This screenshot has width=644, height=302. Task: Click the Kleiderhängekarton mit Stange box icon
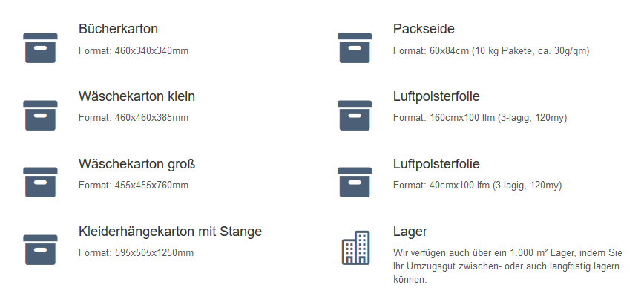point(40,250)
